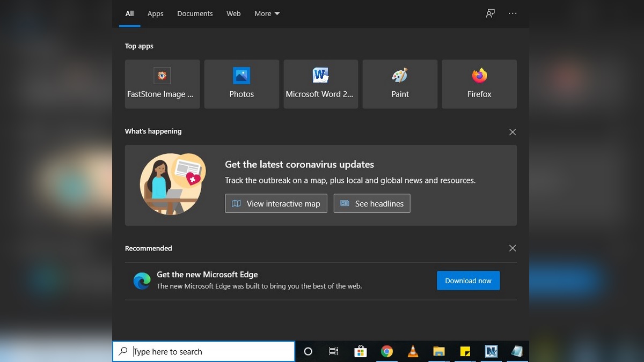Click inside the search input field

click(204, 351)
